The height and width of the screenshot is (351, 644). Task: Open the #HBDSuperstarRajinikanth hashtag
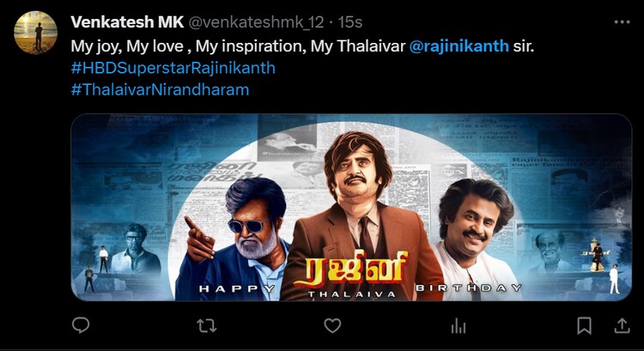pyautogui.click(x=173, y=68)
